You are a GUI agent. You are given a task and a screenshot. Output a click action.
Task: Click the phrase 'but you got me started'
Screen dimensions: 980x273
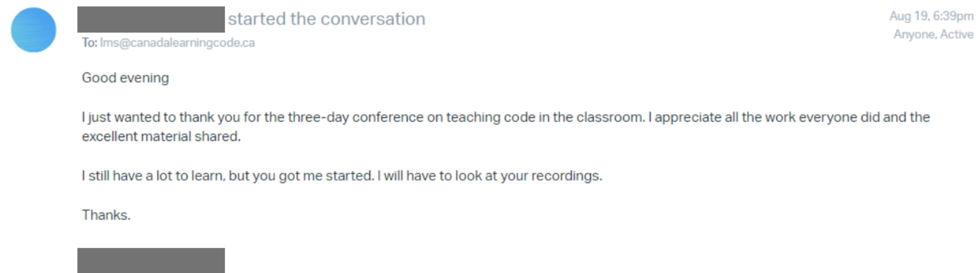(x=301, y=176)
